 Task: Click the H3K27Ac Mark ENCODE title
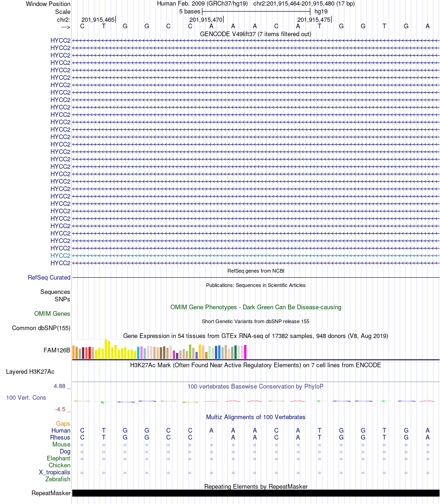[x=256, y=365]
